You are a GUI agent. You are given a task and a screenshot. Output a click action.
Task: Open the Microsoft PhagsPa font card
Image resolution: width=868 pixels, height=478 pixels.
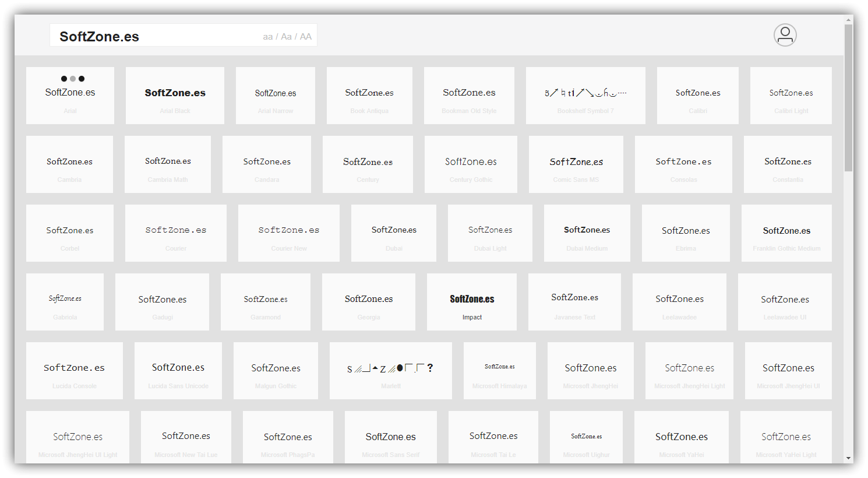tap(288, 437)
